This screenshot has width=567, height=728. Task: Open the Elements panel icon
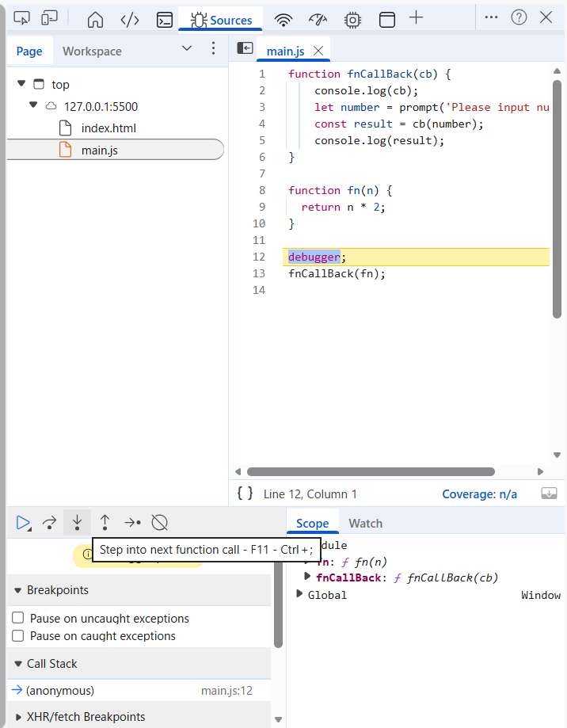coord(130,20)
